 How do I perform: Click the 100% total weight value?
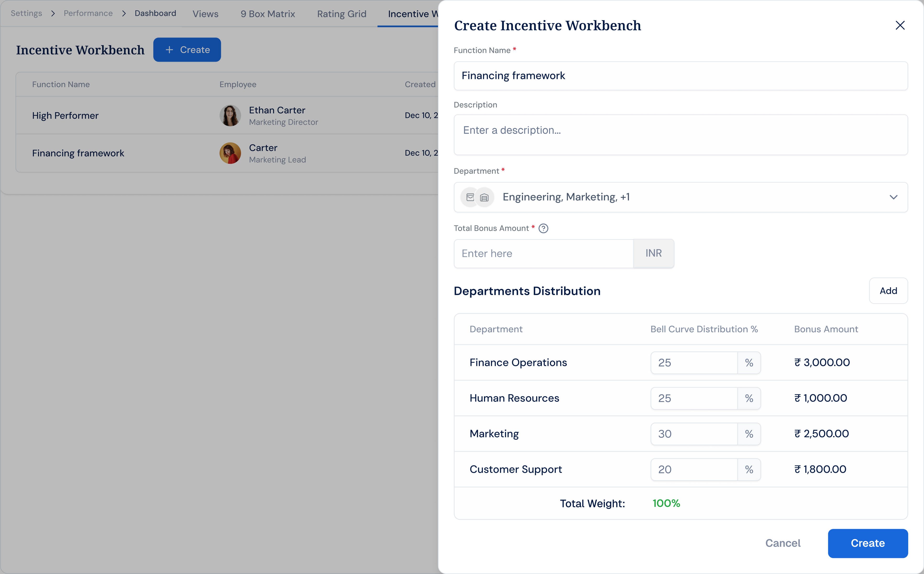(x=666, y=503)
